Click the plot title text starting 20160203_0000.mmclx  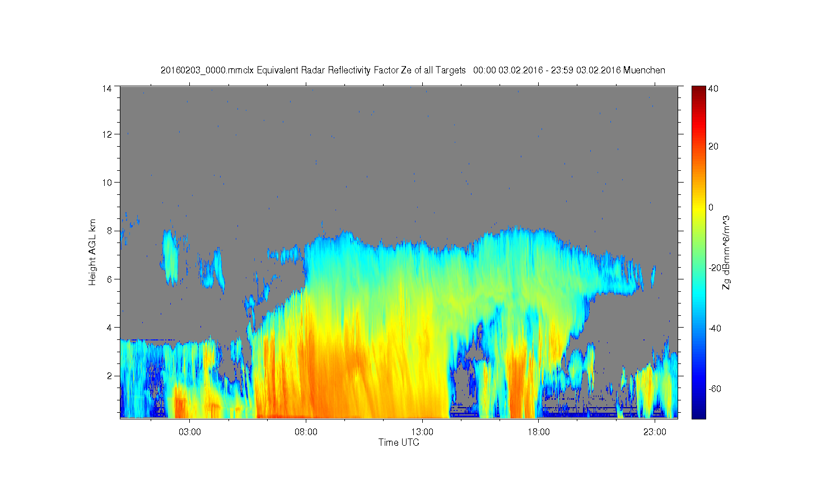(x=413, y=70)
